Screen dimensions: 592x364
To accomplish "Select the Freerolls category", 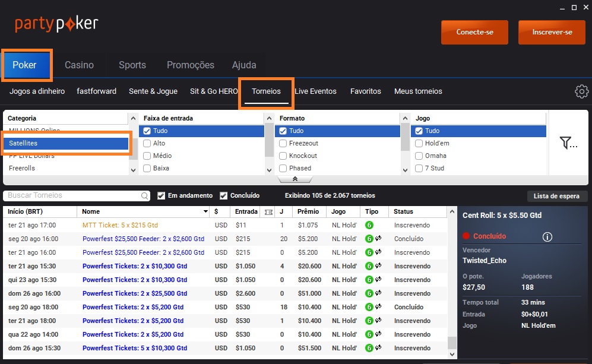I will pos(22,168).
